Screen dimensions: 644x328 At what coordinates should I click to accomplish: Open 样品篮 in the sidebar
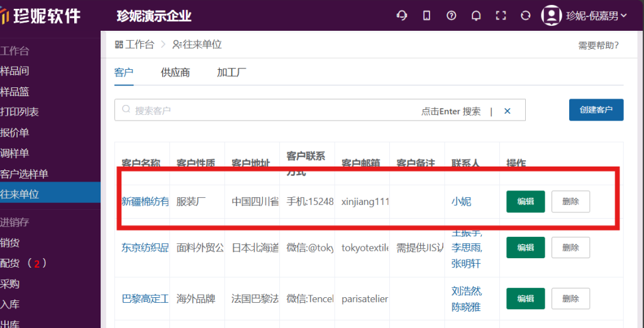tap(15, 92)
